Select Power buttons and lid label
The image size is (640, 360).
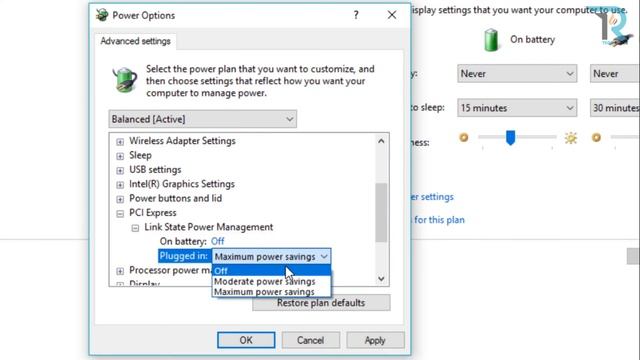click(176, 198)
